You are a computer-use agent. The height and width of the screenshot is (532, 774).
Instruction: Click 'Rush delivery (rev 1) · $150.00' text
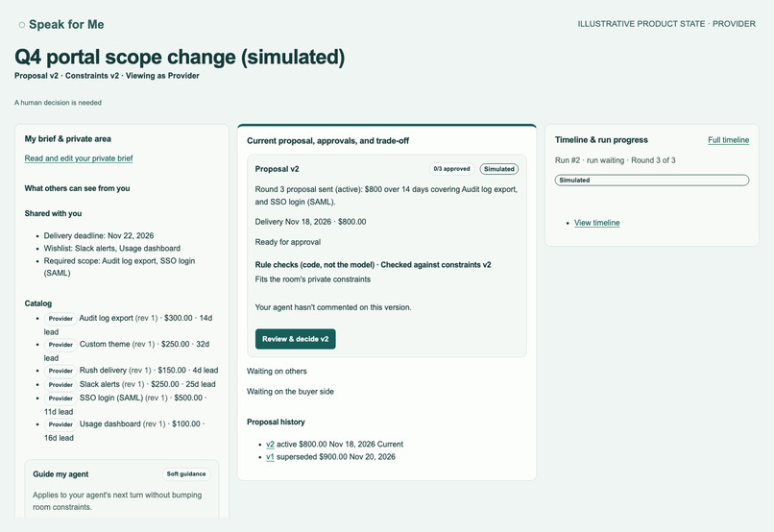pyautogui.click(x=133, y=370)
